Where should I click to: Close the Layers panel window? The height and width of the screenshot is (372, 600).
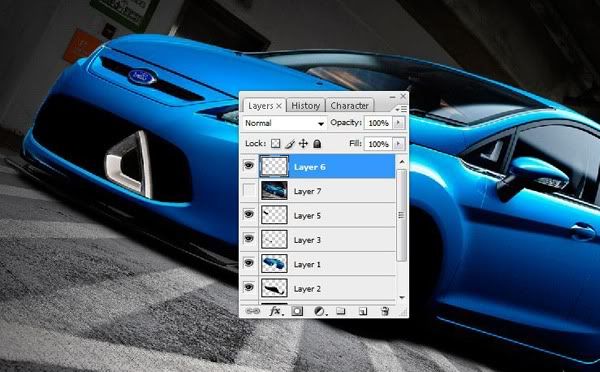pos(403,96)
